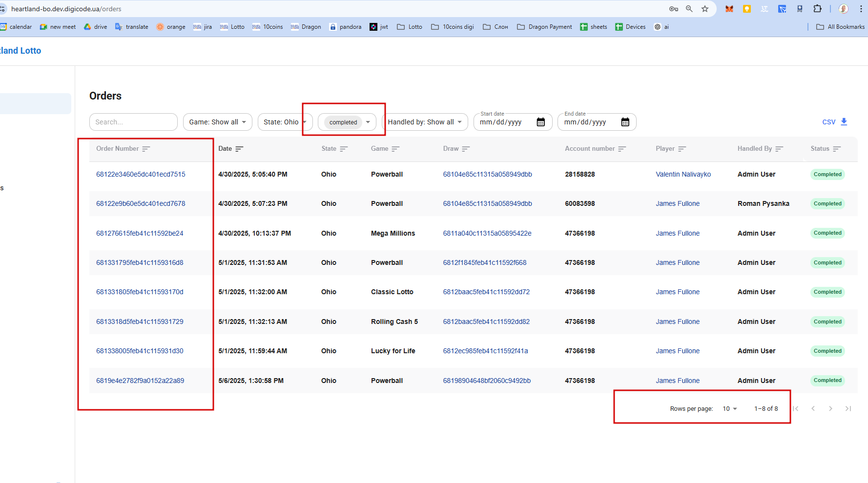
Task: Open draw 6812f1845feb41c11592f668
Action: [485, 262]
